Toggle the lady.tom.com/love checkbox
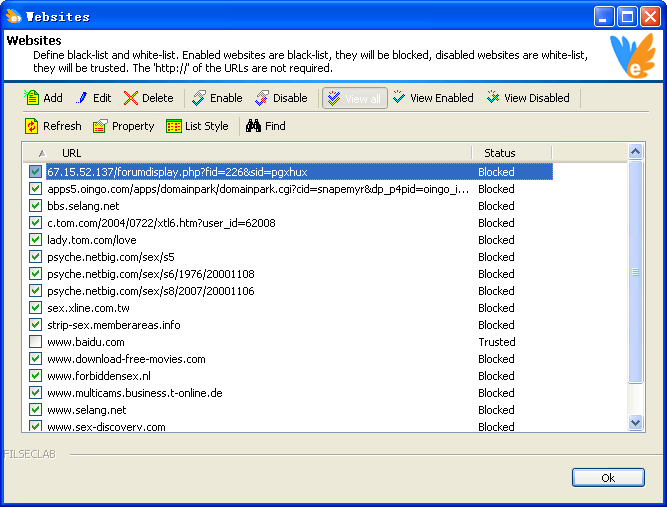The width and height of the screenshot is (667, 507). click(36, 240)
